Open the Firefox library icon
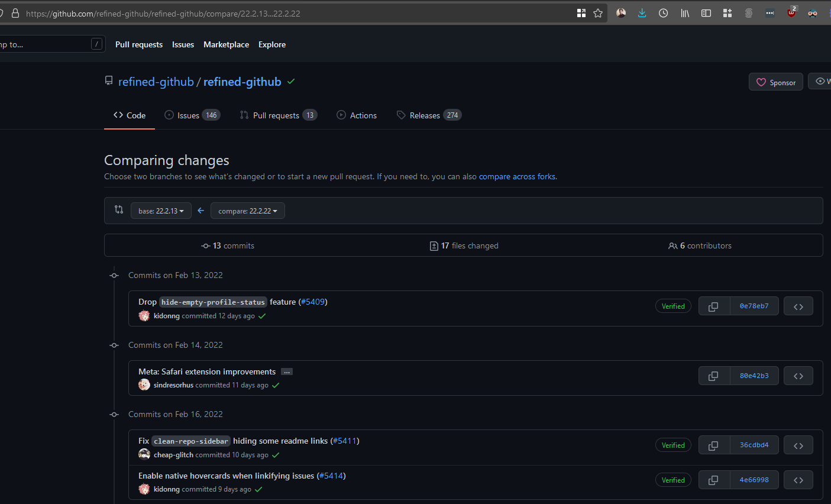Screen dimensions: 831x504 pos(684,12)
